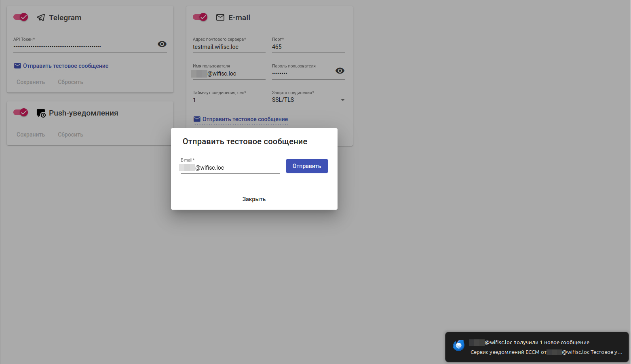
Task: Open the connection security SSL/TLS dropdown
Action: 308,100
